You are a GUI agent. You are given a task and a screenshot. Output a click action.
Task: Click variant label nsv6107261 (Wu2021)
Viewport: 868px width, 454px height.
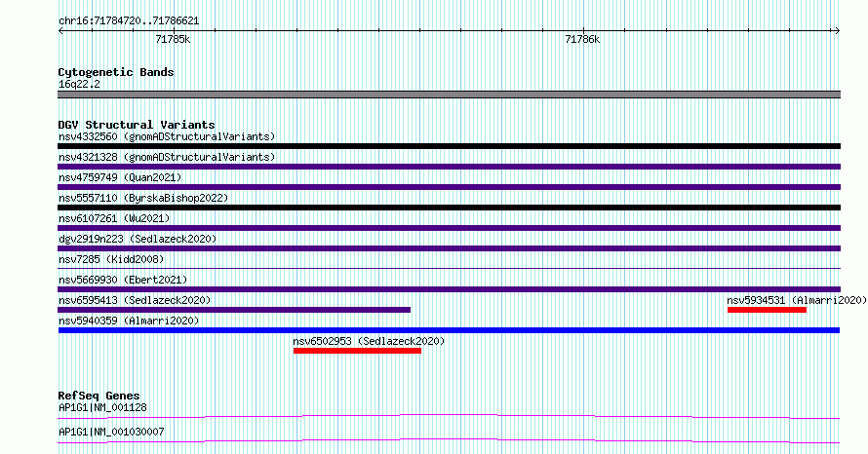(114, 218)
